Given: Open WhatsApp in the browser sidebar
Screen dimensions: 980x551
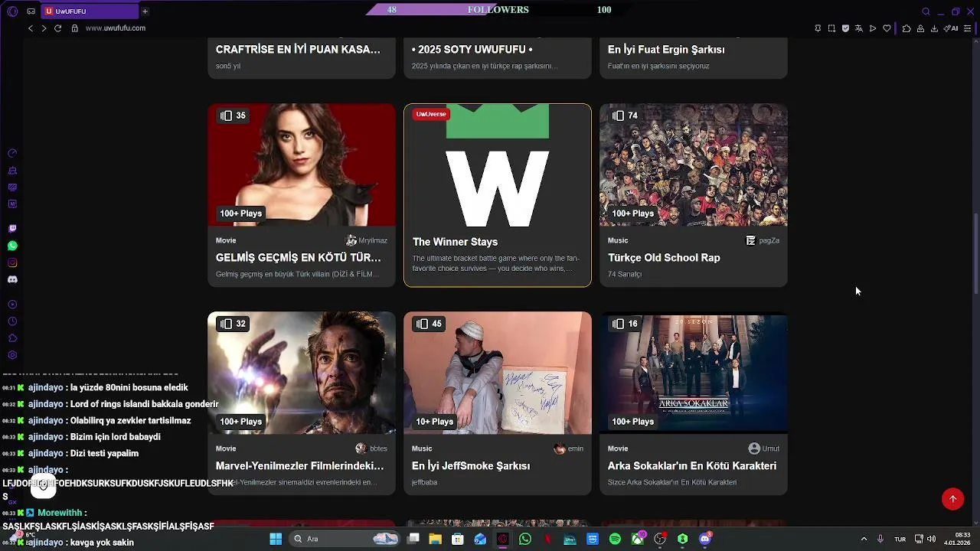Looking at the screenshot, I should point(12,246).
